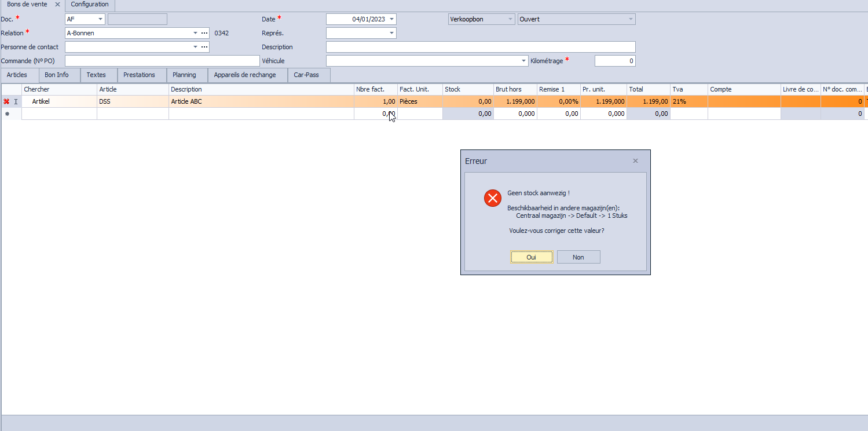Click the Kilométrage input field
868x431 pixels.
pyautogui.click(x=615, y=61)
